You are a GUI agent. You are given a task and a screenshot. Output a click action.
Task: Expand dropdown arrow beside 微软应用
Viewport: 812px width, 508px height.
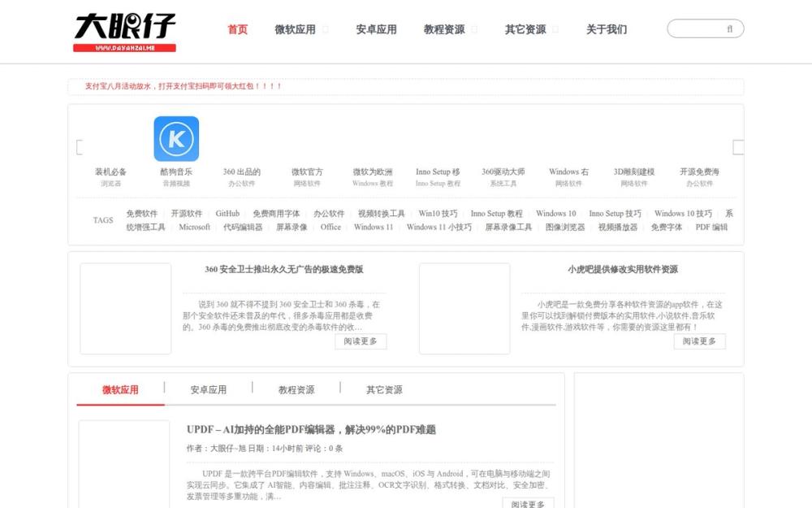pyautogui.click(x=326, y=29)
